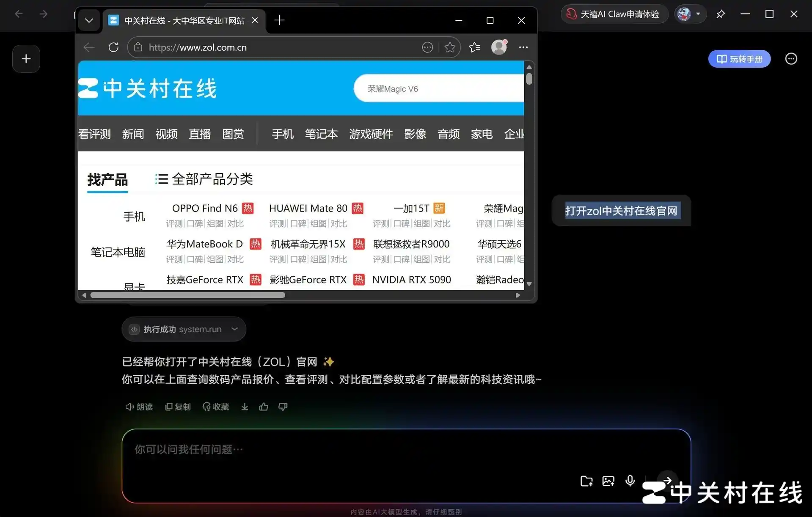Give the reply a thumbs up
The image size is (812, 517).
[263, 407]
